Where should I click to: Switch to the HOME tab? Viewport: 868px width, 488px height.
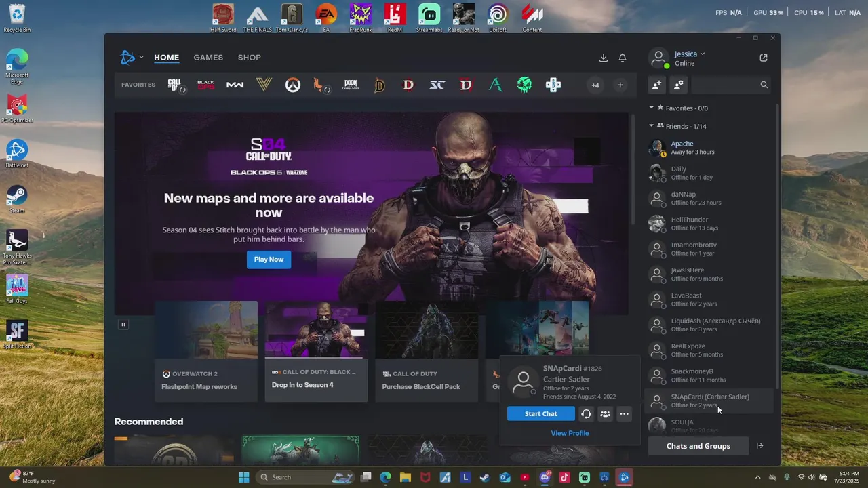point(166,58)
